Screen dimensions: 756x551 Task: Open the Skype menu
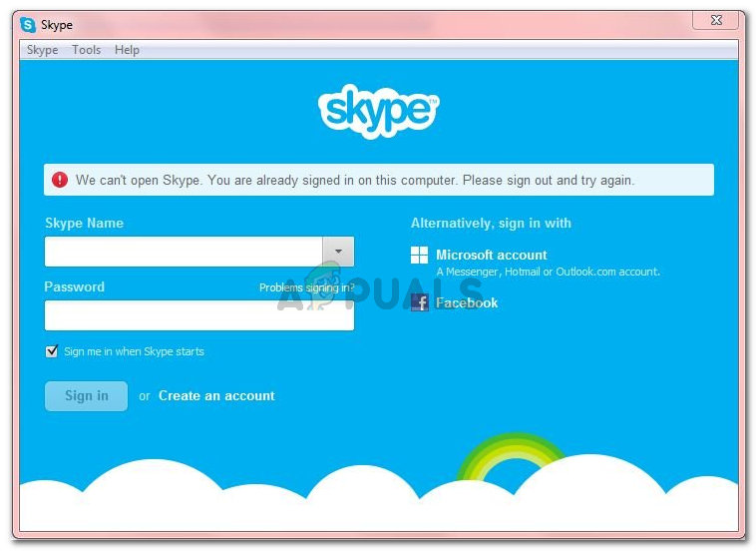(43, 50)
